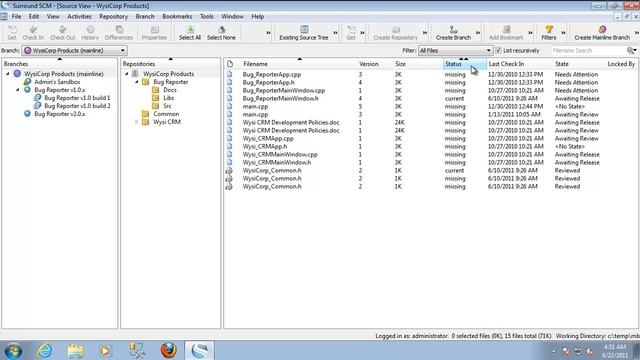Image resolution: width=640 pixels, height=360 pixels.
Task: Collapse the WysiCorp Products repository node
Action: pyautogui.click(x=127, y=74)
